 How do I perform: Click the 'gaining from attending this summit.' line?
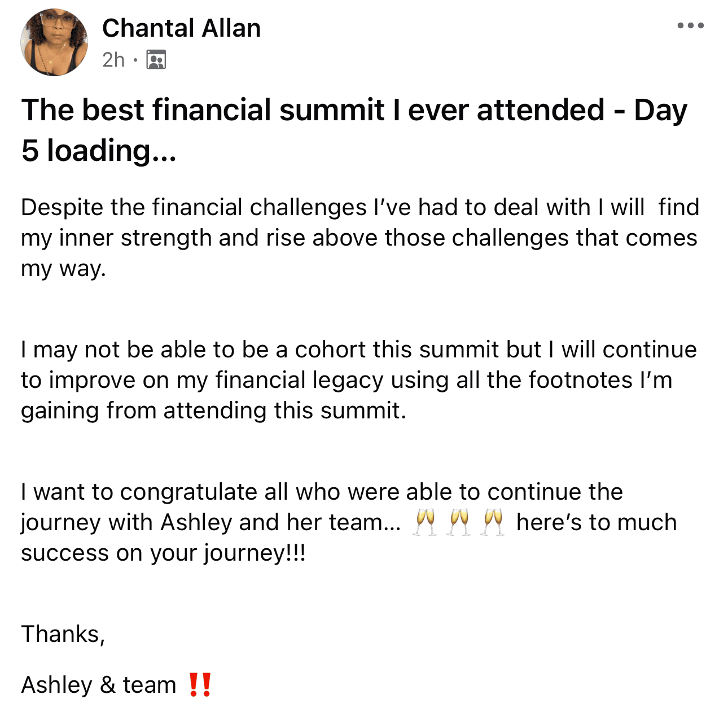pyautogui.click(x=214, y=410)
